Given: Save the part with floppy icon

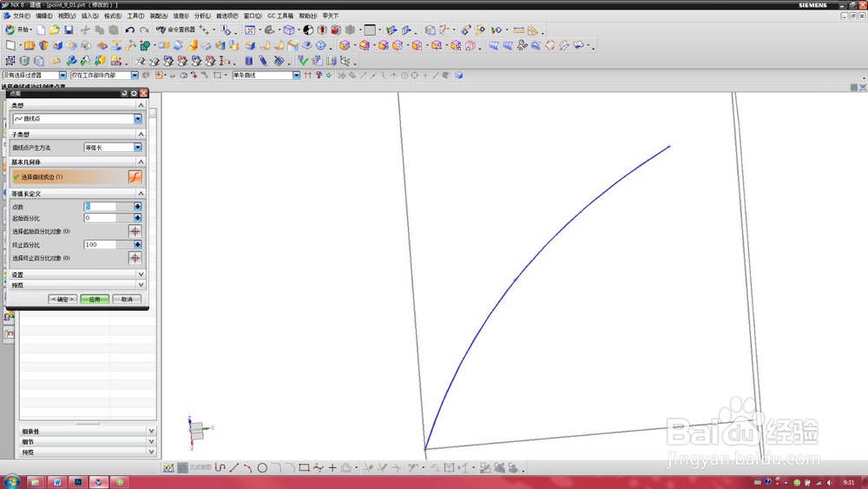Looking at the screenshot, I should pyautogui.click(x=69, y=30).
